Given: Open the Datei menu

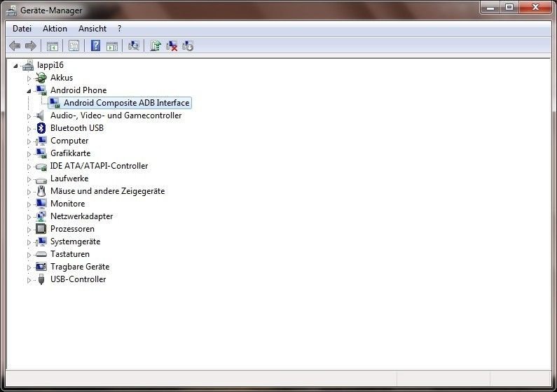Looking at the screenshot, I should 22,29.
